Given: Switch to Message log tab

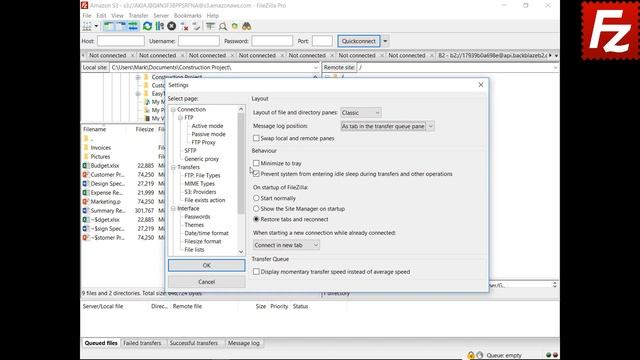Looking at the screenshot, I should [243, 343].
